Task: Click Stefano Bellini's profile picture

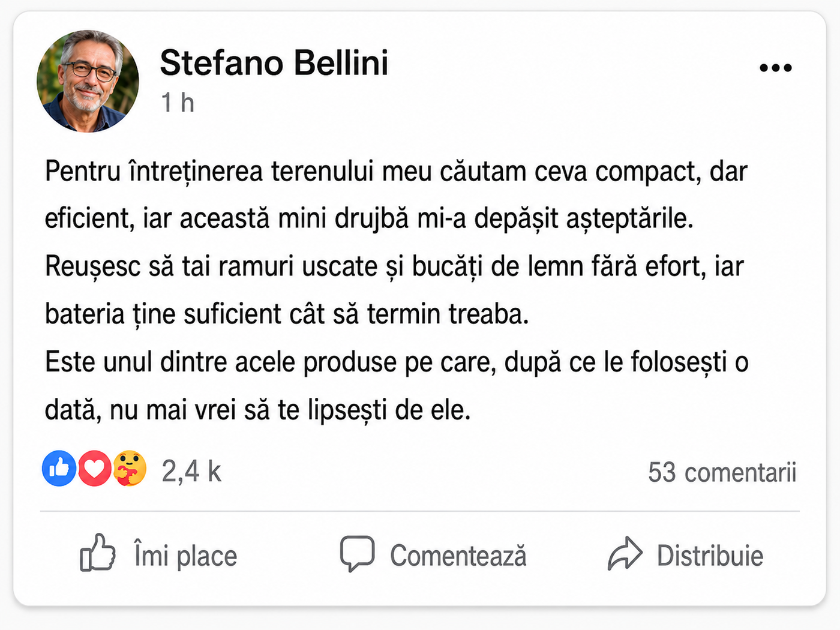Action: 88,81
